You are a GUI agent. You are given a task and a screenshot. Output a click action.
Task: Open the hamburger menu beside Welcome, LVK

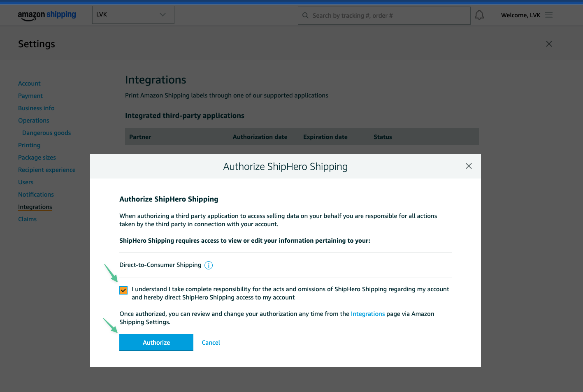(549, 15)
